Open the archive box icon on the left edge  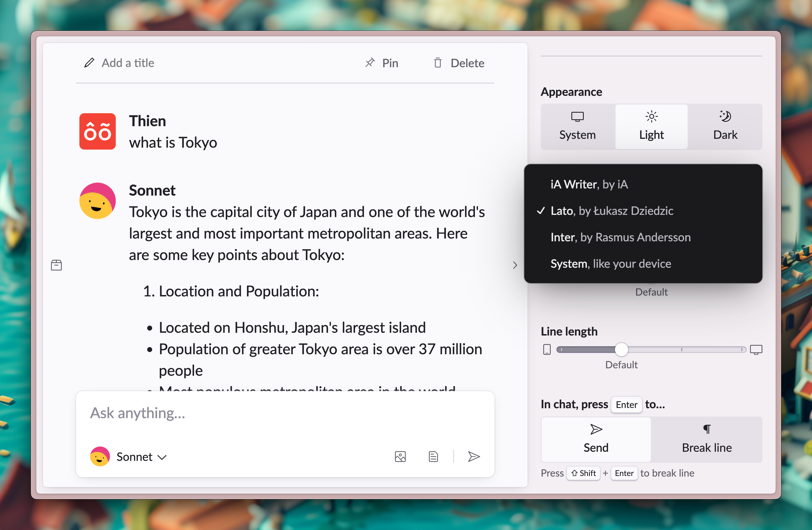(56, 265)
